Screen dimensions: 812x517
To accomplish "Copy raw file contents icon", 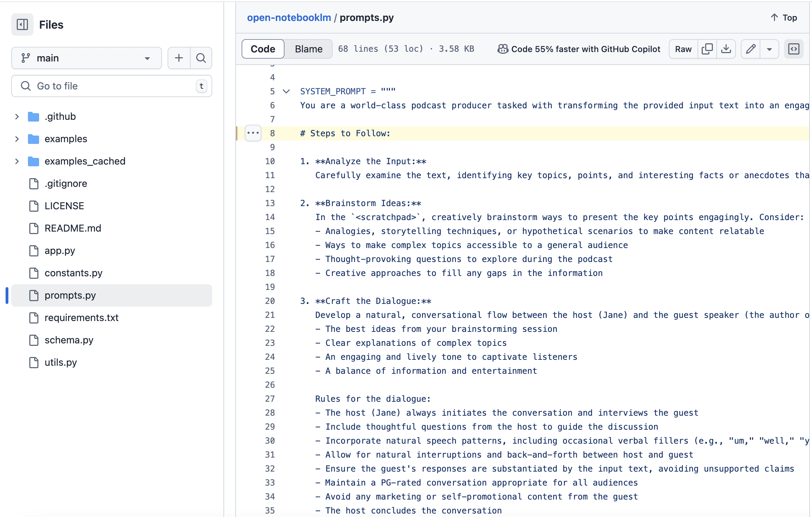I will pyautogui.click(x=707, y=49).
